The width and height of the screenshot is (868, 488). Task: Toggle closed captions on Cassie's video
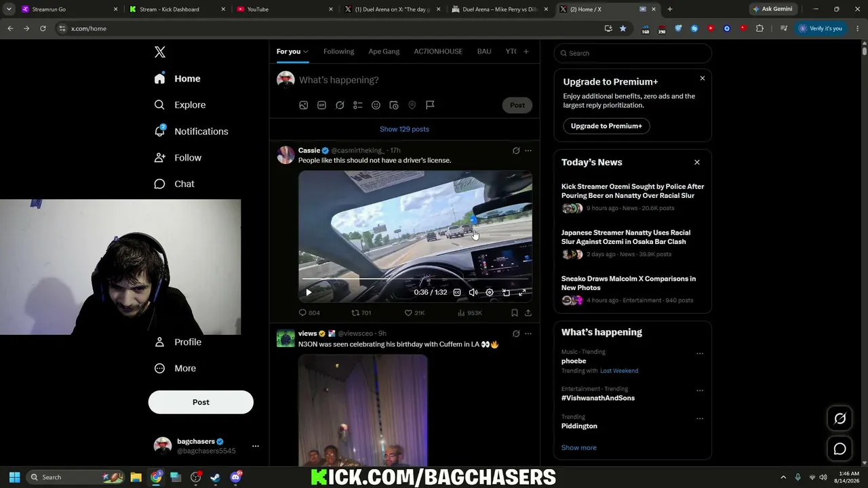tap(457, 292)
